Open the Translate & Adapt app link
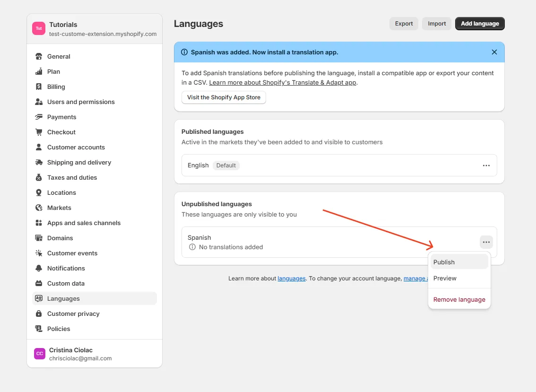The image size is (536, 392). click(283, 82)
